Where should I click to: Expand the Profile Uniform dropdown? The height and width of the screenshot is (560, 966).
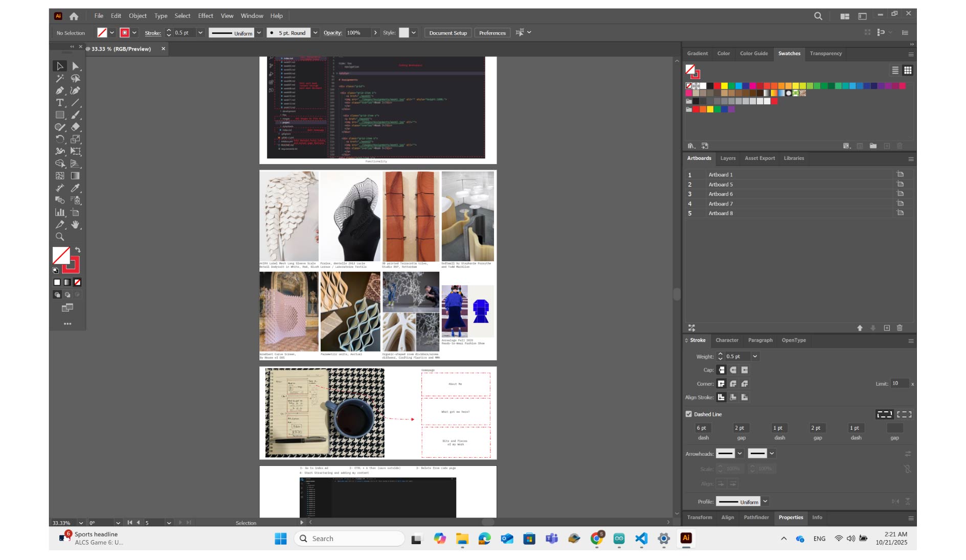click(765, 502)
